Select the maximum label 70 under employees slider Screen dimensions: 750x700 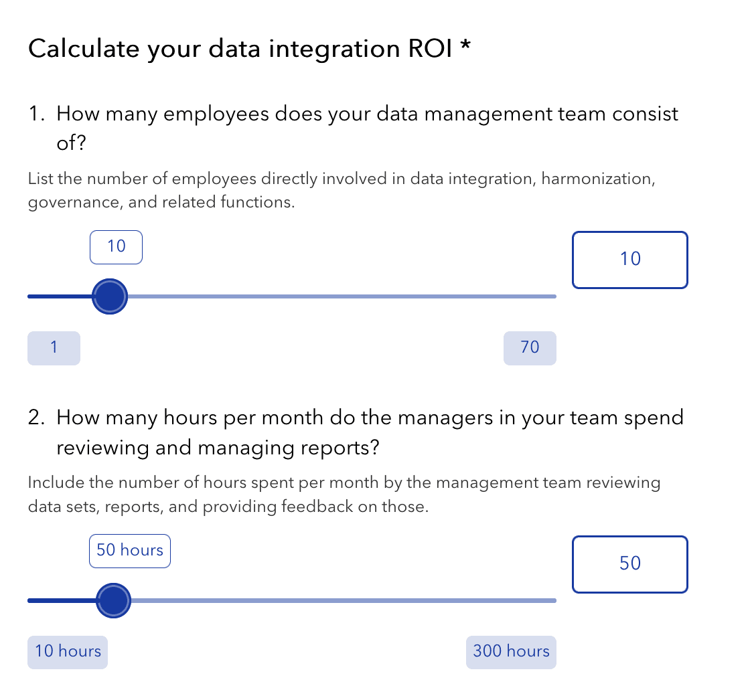[x=530, y=348]
